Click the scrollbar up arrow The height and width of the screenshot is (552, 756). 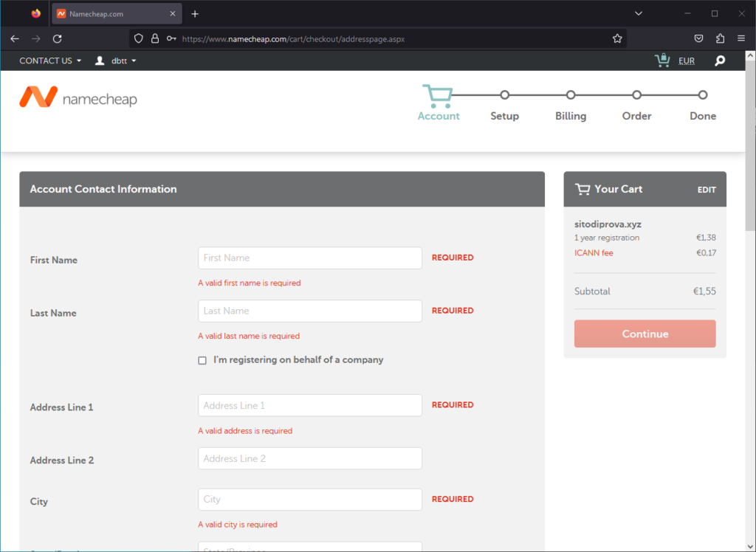[750, 56]
